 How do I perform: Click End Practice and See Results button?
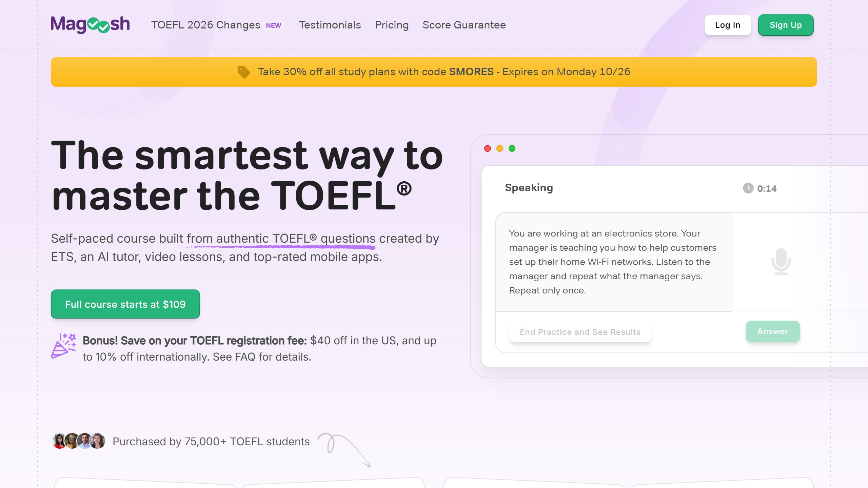[x=580, y=332]
